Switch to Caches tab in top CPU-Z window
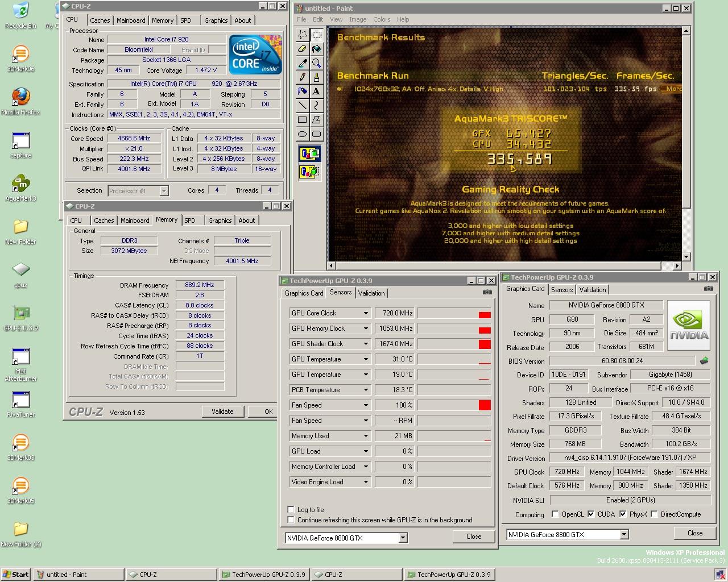 coord(100,20)
